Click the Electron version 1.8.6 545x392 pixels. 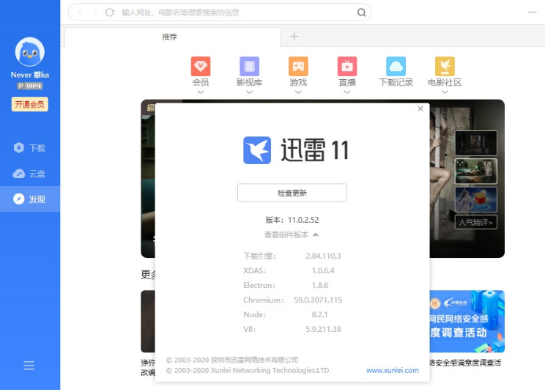(320, 285)
